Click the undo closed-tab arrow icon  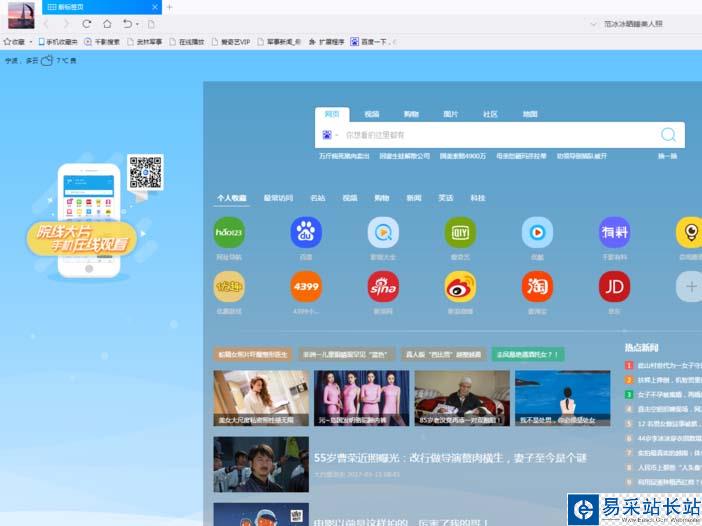[x=128, y=24]
